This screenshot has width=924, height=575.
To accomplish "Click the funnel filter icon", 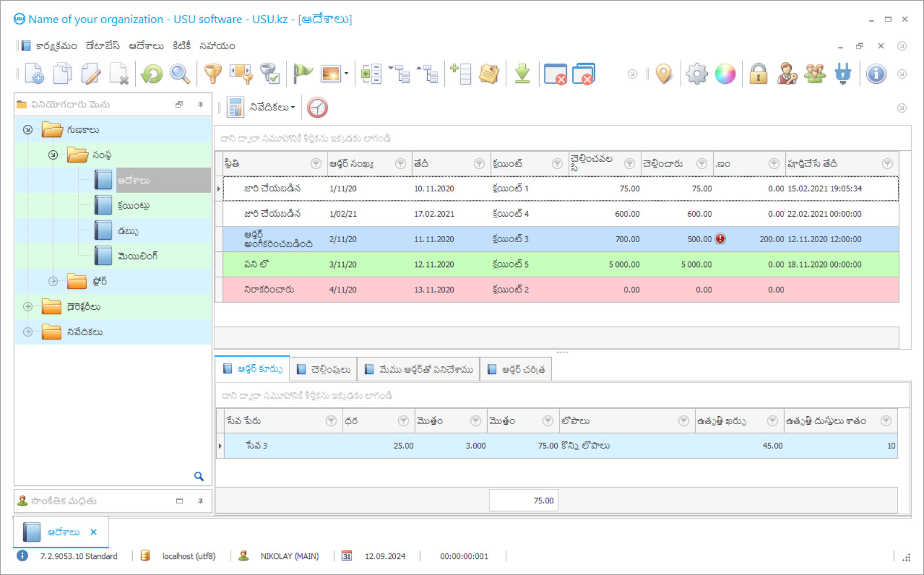I will coord(213,74).
